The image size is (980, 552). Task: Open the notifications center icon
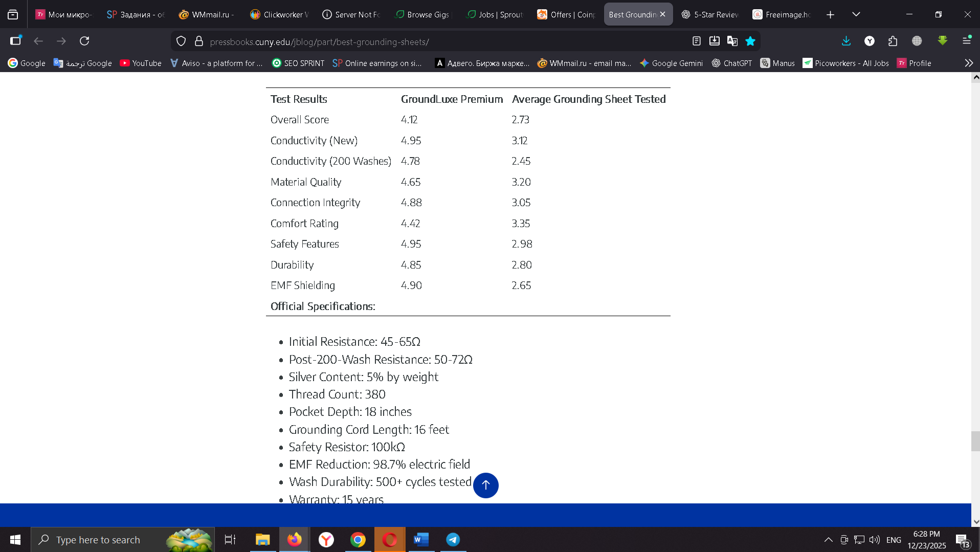962,540
